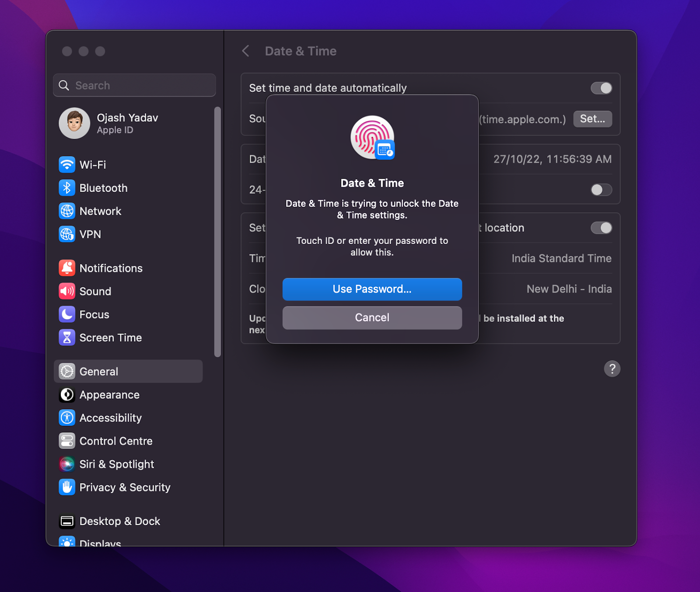
Task: Select the Wi-Fi sidebar icon
Action: point(66,165)
